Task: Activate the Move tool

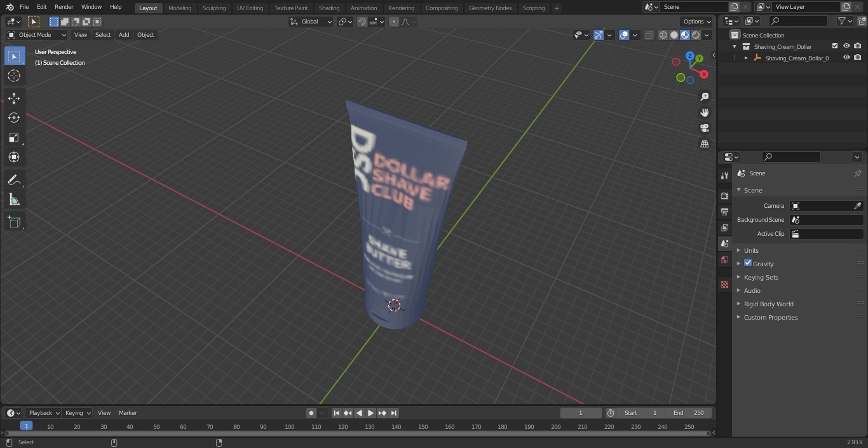Action: click(14, 98)
